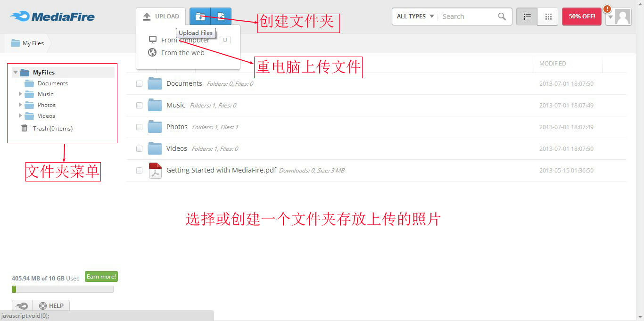Click the file upload icon beside the new folder icon
Viewport: 644px width, 321px height.
coord(221,16)
